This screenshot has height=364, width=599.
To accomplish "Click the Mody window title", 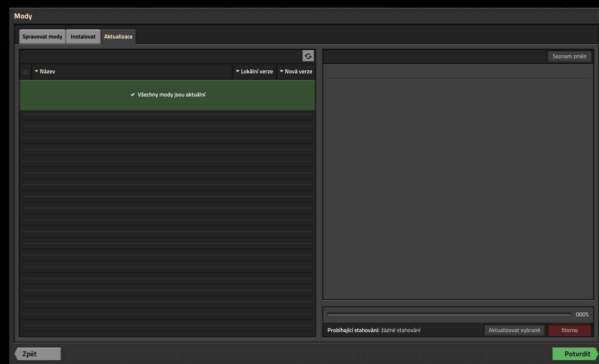I will coord(23,16).
